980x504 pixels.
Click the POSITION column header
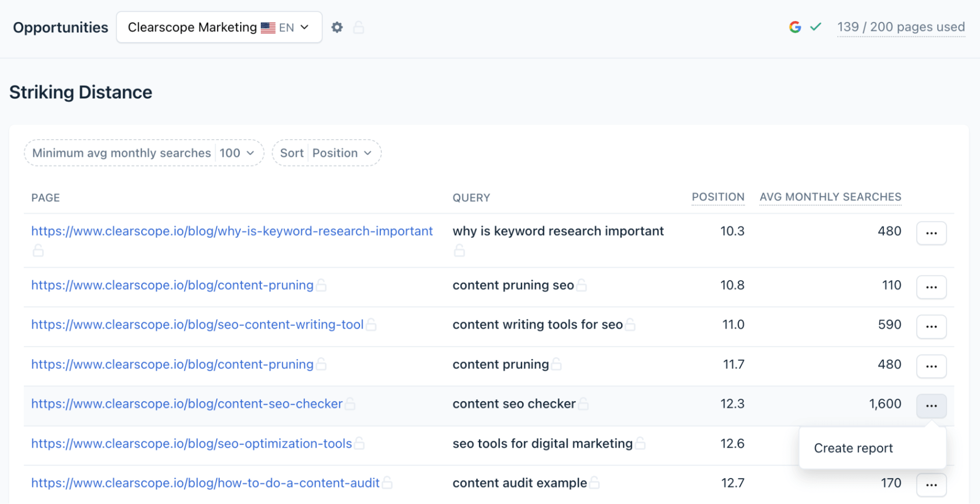pyautogui.click(x=718, y=197)
